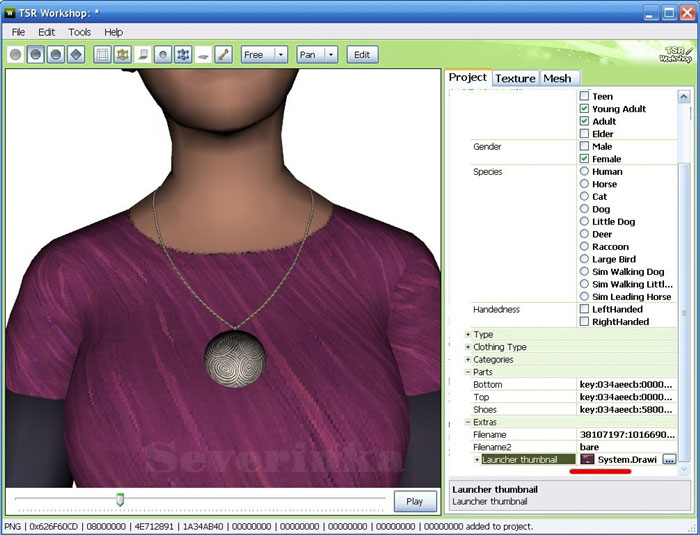Switch to the Texture tab
The width and height of the screenshot is (700, 535).
click(x=515, y=78)
